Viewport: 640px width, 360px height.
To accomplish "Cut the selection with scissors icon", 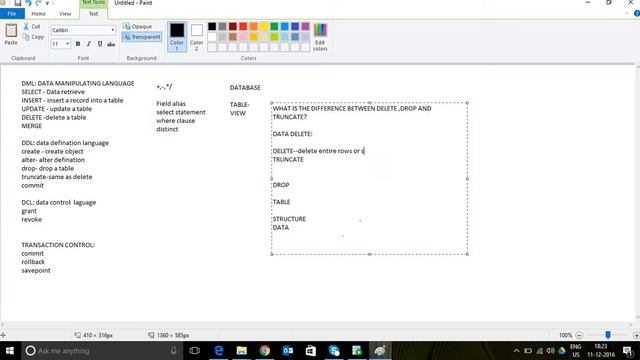I will (x=32, y=27).
